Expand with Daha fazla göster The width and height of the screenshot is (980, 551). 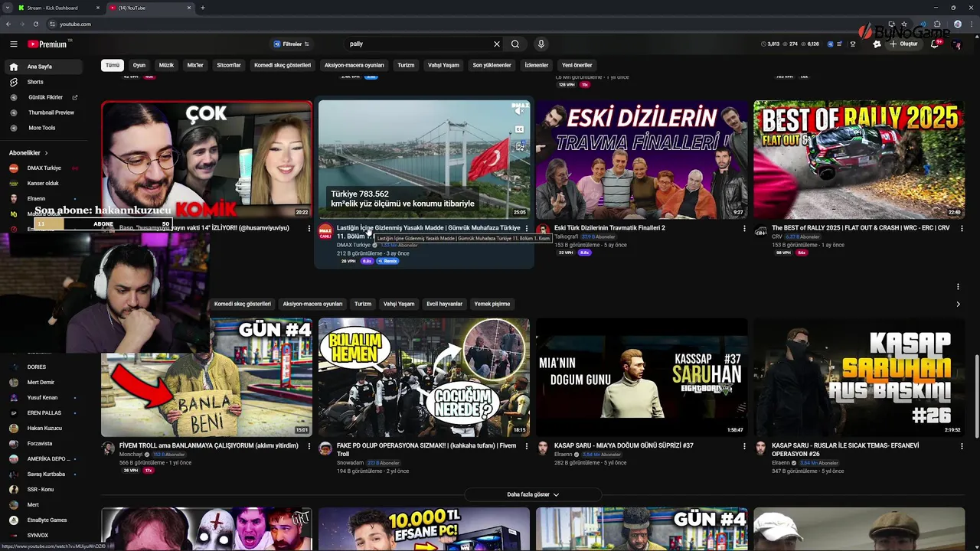click(x=533, y=494)
